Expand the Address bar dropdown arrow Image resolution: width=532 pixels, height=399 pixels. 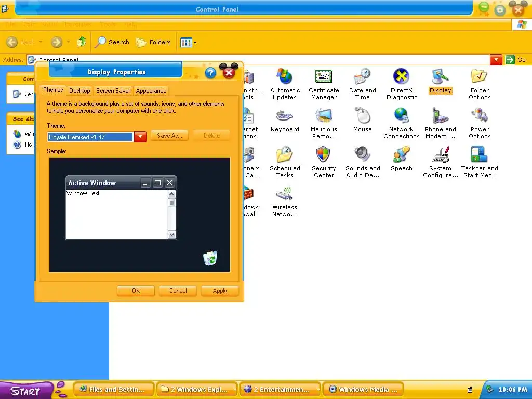click(x=496, y=60)
